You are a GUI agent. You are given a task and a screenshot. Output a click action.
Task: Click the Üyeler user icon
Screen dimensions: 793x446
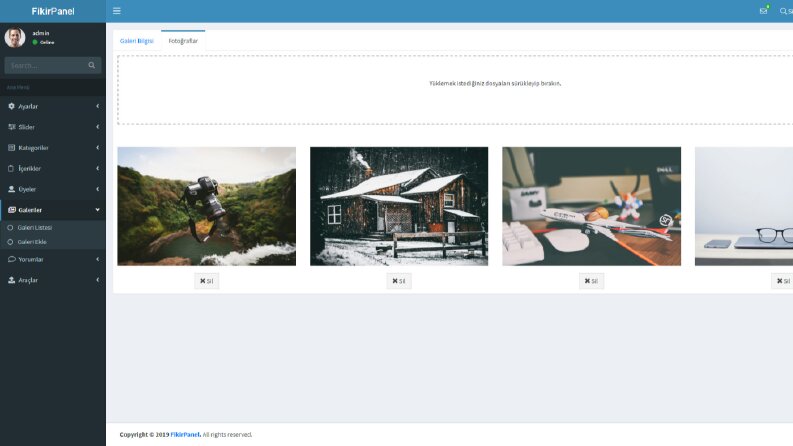pos(11,189)
